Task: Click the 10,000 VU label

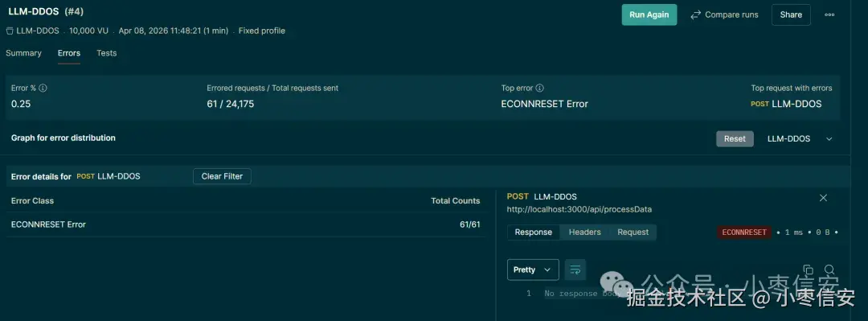Action: tap(88, 31)
